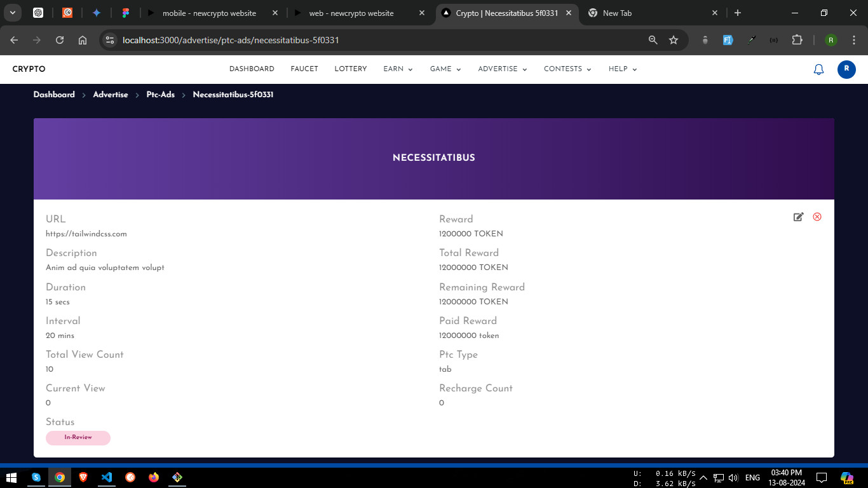Navigate to the Dashboard breadcrumb link
The height and width of the screenshot is (488, 868).
54,95
